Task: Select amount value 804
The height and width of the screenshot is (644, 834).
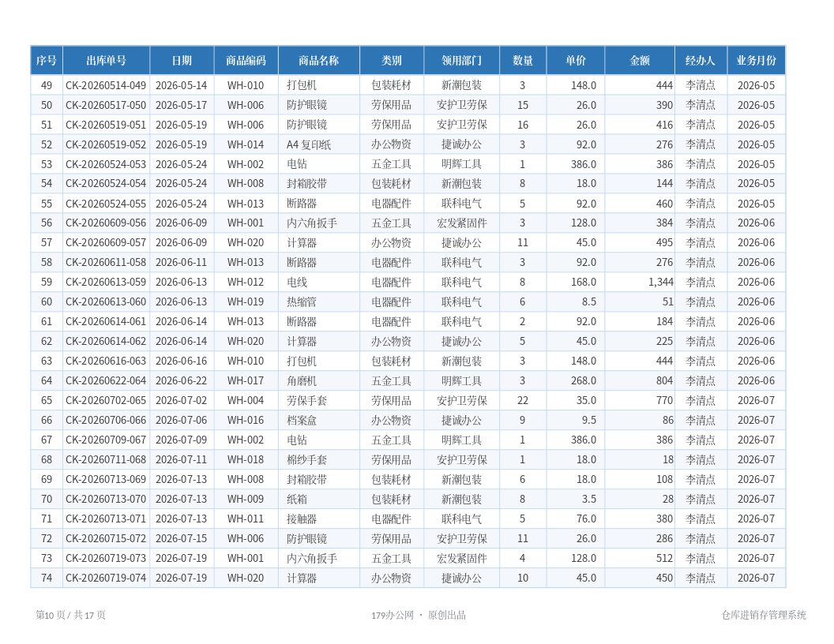Action: [x=664, y=381]
